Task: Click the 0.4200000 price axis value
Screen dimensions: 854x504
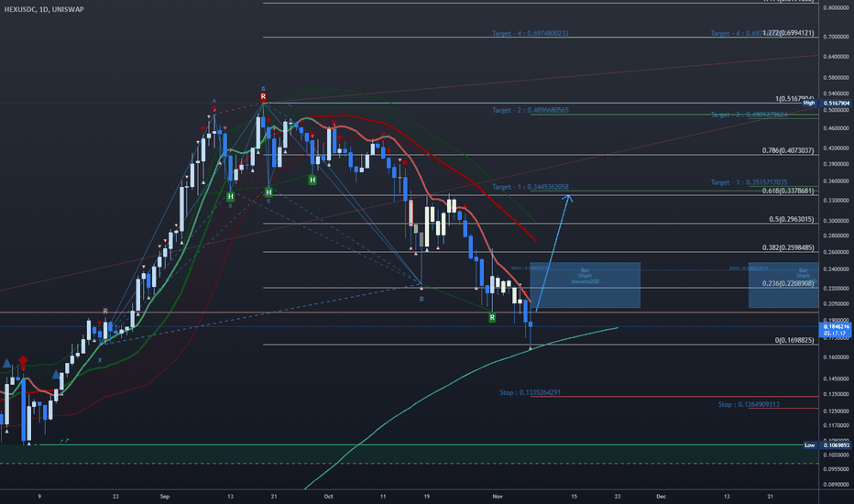Action: [836, 148]
